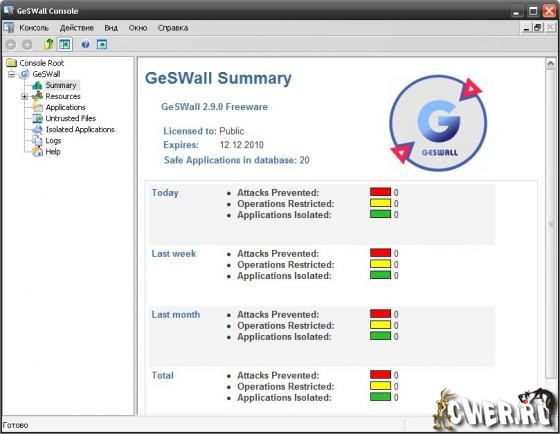The height and width of the screenshot is (434, 560).
Task: Open the Действие menu
Action: [x=77, y=28]
